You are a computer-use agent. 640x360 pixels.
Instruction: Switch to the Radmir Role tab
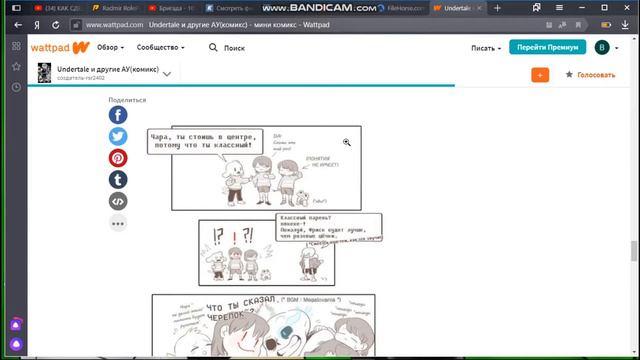pyautogui.click(x=116, y=8)
